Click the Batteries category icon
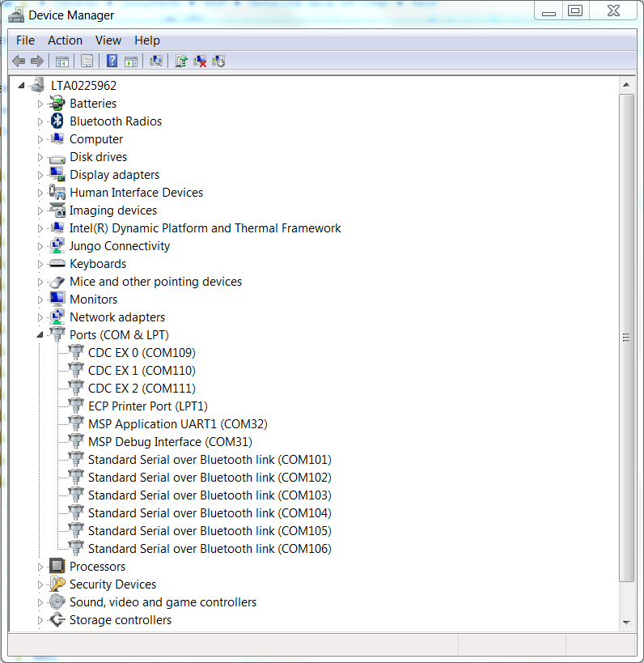The width and height of the screenshot is (644, 663). (57, 104)
